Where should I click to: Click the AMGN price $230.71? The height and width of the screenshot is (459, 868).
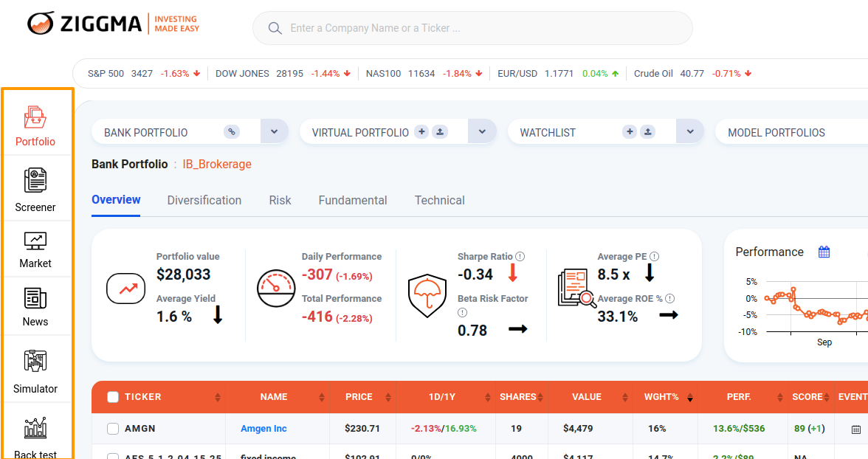pyautogui.click(x=362, y=429)
